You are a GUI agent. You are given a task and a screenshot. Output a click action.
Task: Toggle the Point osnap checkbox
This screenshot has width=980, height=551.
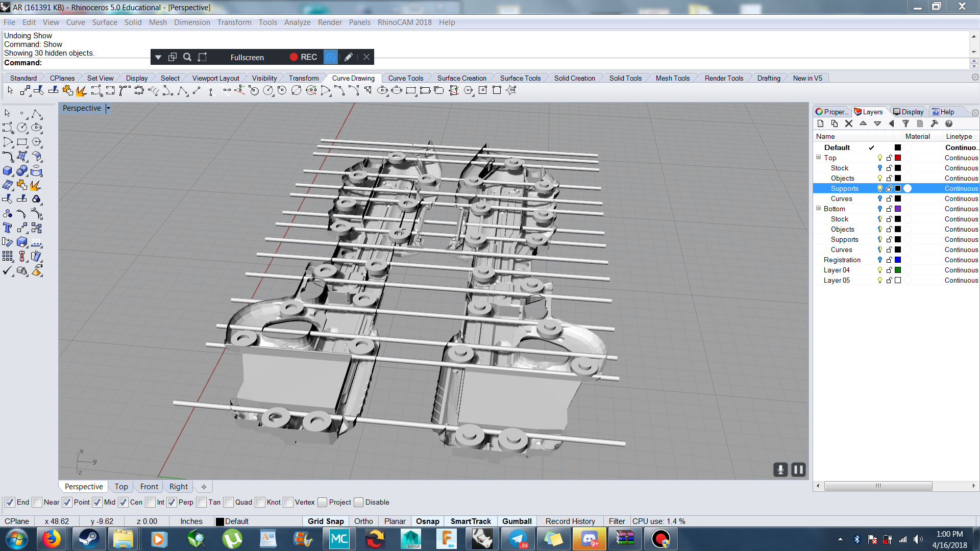click(67, 503)
